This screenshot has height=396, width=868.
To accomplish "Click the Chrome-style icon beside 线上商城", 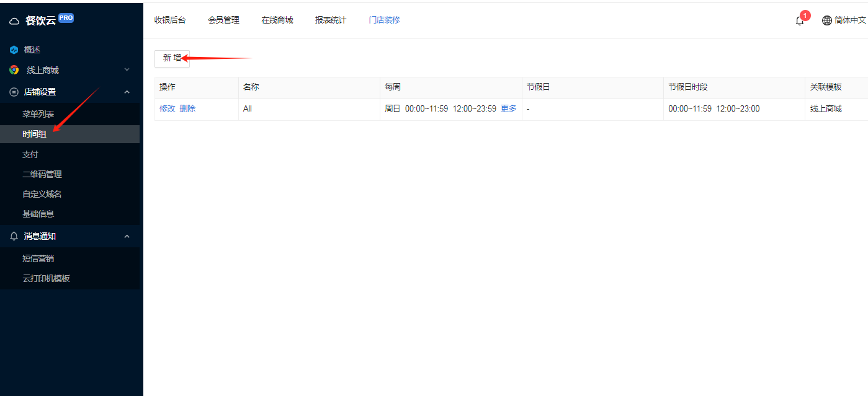I will tap(14, 70).
